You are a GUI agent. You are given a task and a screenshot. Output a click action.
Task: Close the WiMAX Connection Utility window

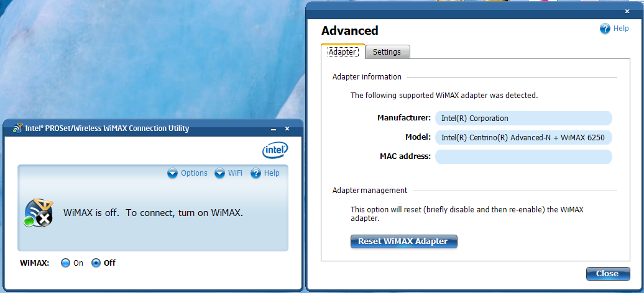point(287,129)
